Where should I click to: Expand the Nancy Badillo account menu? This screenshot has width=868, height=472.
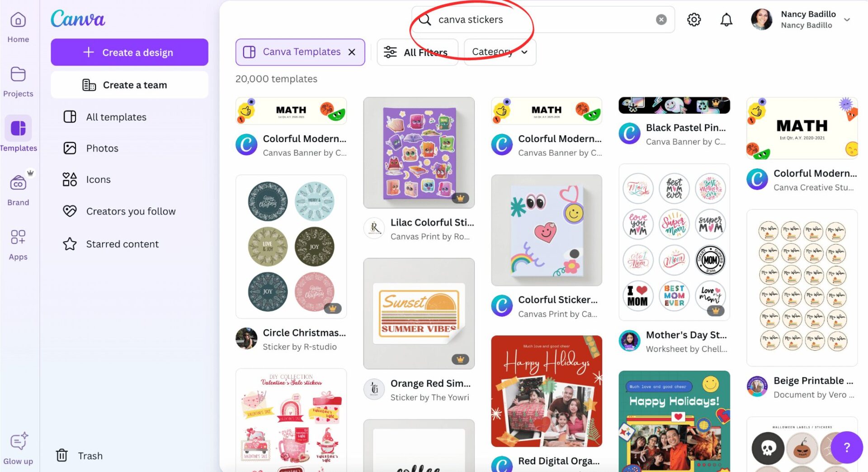click(x=847, y=19)
